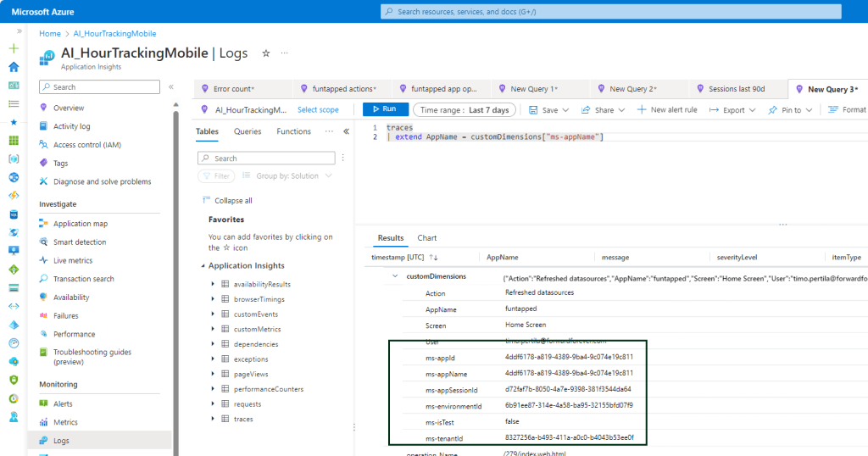The width and height of the screenshot is (868, 456).
Task: Switch to the Chart tab in results
Action: coord(426,238)
